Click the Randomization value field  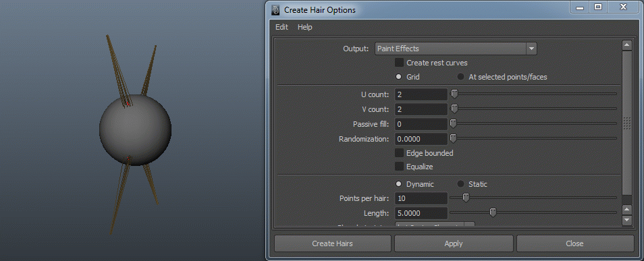[x=421, y=139]
